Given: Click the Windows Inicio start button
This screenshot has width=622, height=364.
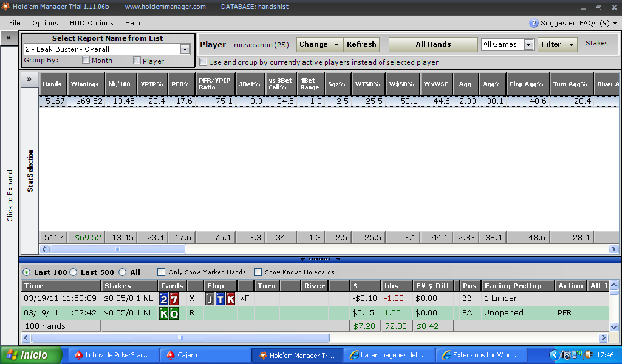Looking at the screenshot, I should (x=32, y=355).
